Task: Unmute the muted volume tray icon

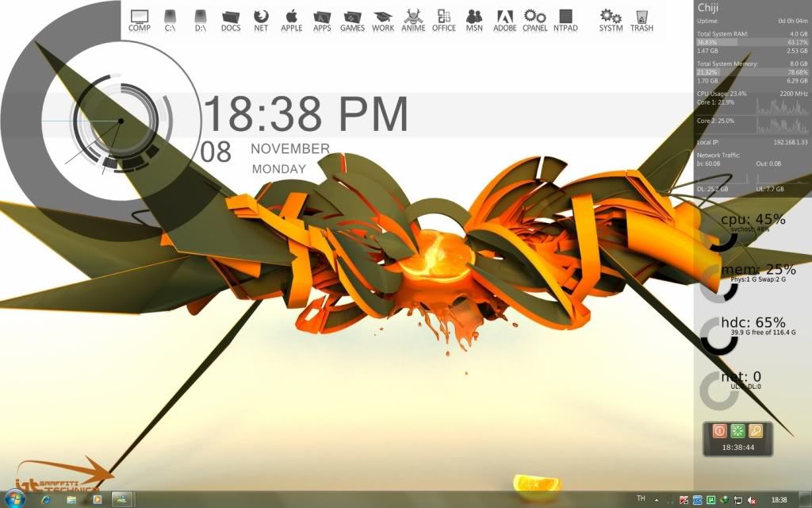Action: [752, 500]
